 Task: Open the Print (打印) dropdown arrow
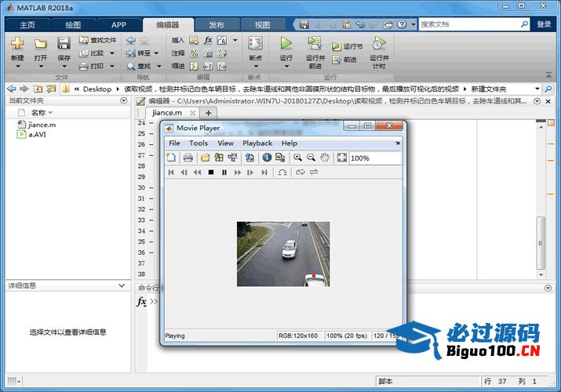pos(111,66)
